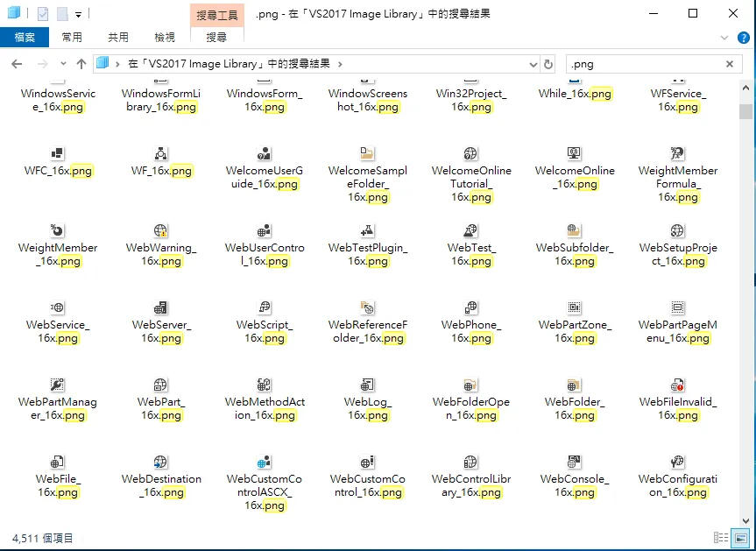Click the WindowsService_16x.png file name
Image resolution: width=756 pixels, height=551 pixels.
click(58, 100)
